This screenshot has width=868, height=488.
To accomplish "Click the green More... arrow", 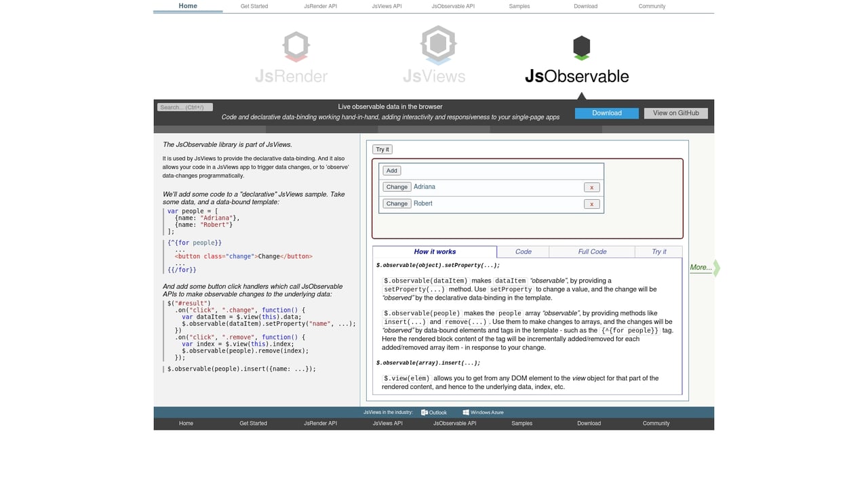I will click(x=703, y=268).
